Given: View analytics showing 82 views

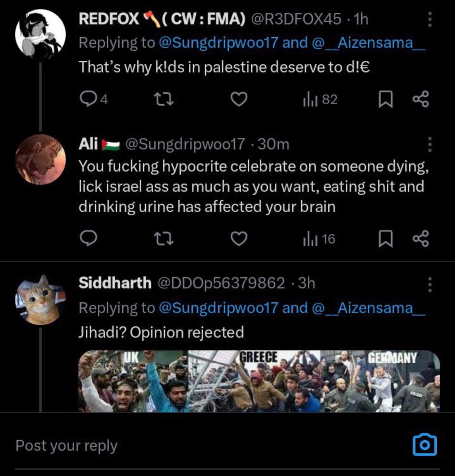Looking at the screenshot, I should coord(320,100).
